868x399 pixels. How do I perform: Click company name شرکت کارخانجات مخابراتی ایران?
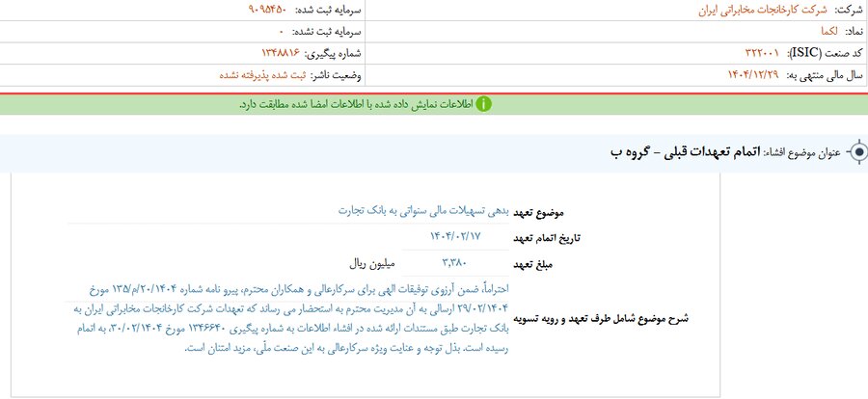[x=749, y=11]
